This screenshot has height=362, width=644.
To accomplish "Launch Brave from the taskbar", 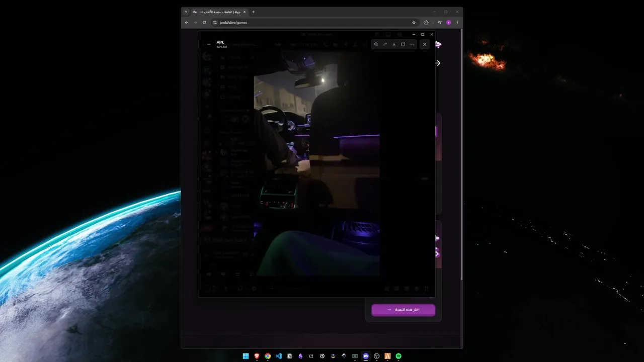I will [257, 356].
